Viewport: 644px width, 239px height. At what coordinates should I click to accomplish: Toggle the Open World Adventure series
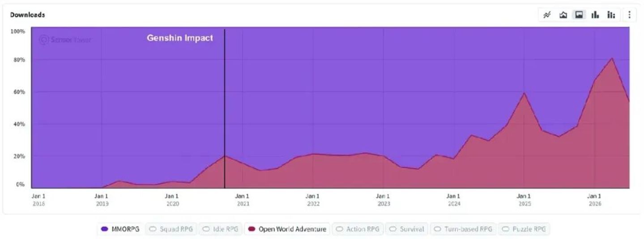point(287,229)
